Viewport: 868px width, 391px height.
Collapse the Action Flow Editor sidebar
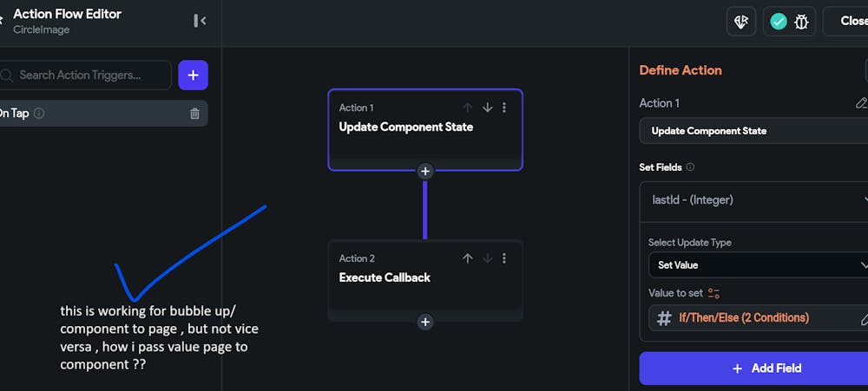click(x=200, y=21)
